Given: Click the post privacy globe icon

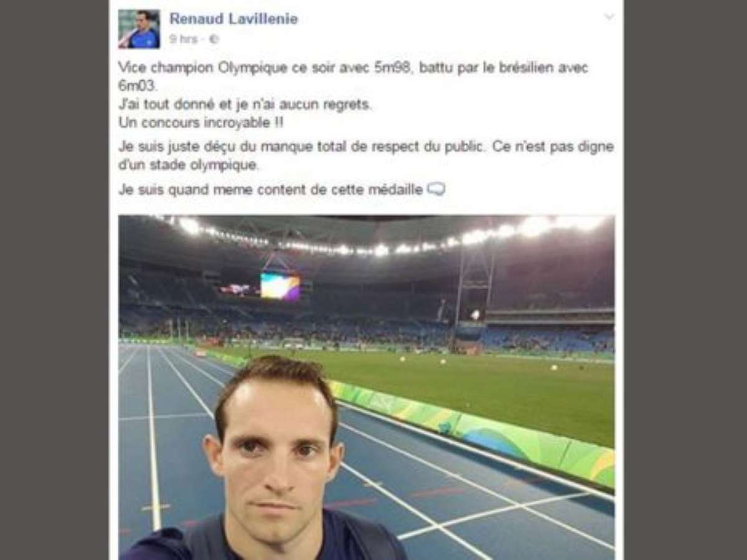Looking at the screenshot, I should pos(214,39).
